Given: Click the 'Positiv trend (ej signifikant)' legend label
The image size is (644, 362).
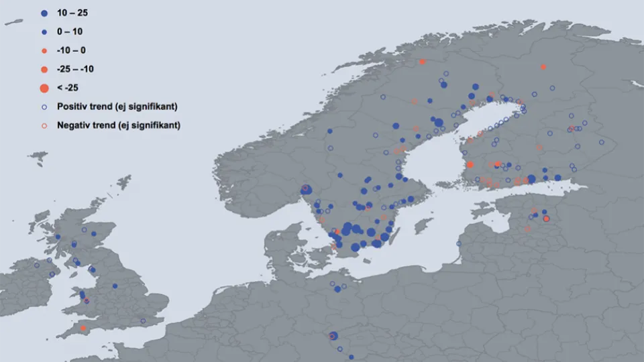Looking at the screenshot, I should tap(117, 107).
